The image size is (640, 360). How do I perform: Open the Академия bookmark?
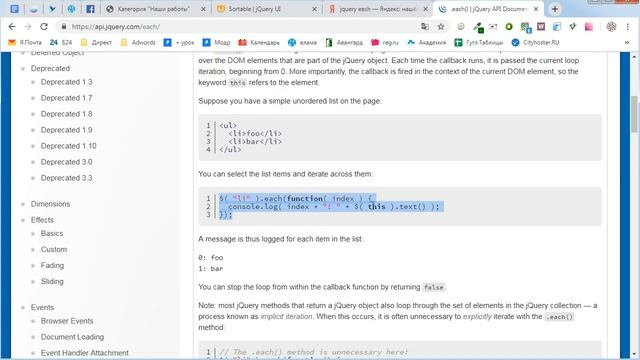click(x=427, y=42)
